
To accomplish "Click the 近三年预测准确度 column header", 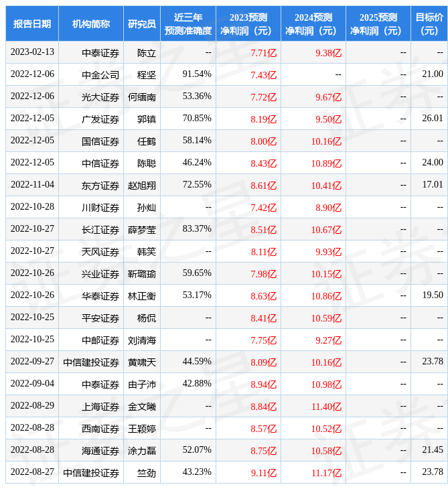I will (188, 23).
